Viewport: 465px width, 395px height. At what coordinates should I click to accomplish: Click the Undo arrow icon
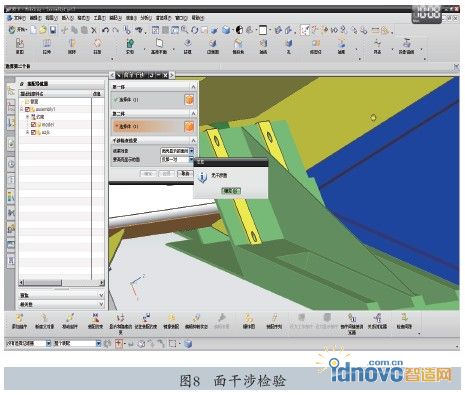coord(105,30)
